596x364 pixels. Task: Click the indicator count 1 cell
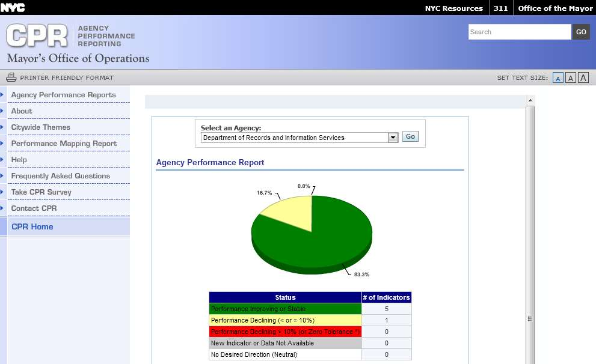point(387,320)
